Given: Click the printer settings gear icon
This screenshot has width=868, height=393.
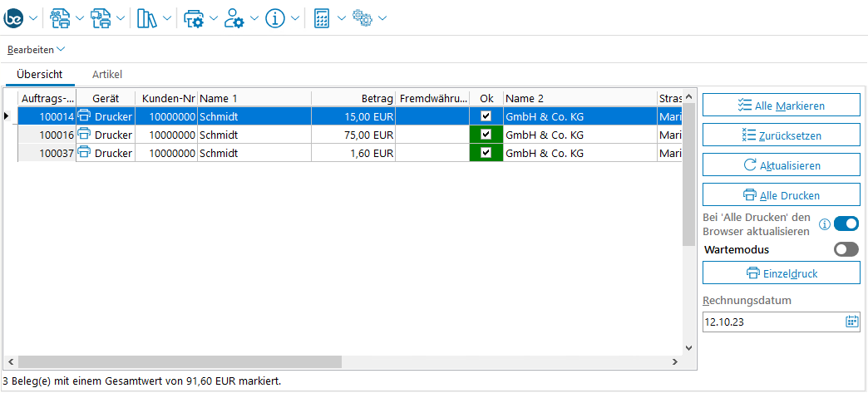Looking at the screenshot, I should tap(193, 17).
